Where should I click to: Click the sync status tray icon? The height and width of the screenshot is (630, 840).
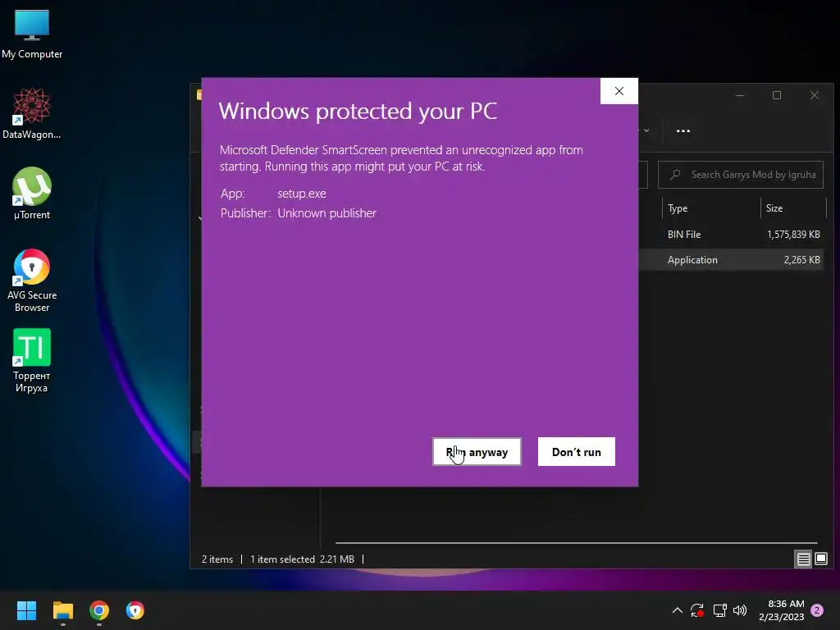tap(697, 610)
